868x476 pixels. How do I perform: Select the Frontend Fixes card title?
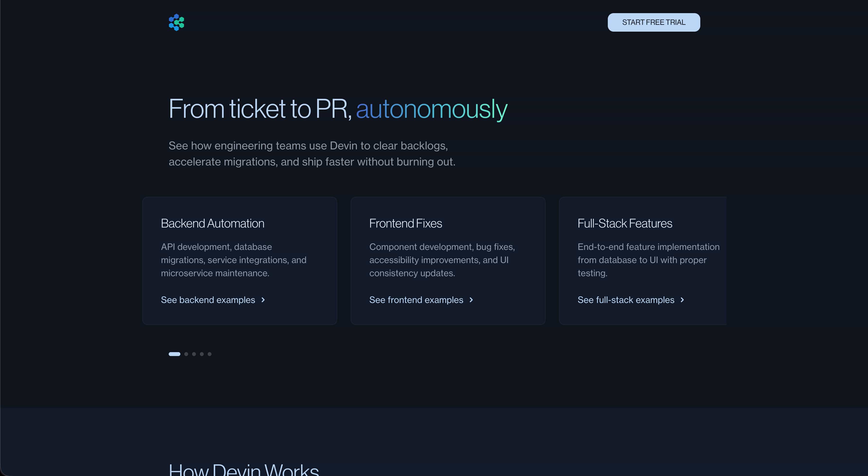tap(405, 223)
